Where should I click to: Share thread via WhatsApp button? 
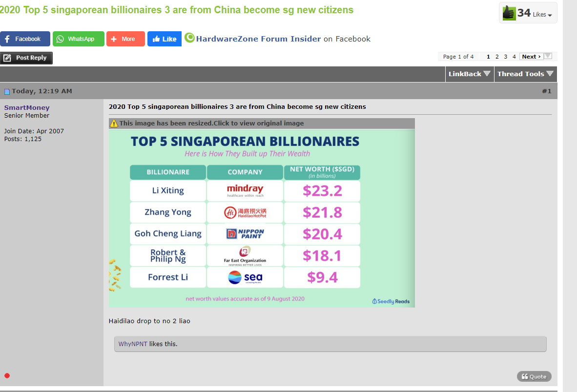pyautogui.click(x=79, y=39)
